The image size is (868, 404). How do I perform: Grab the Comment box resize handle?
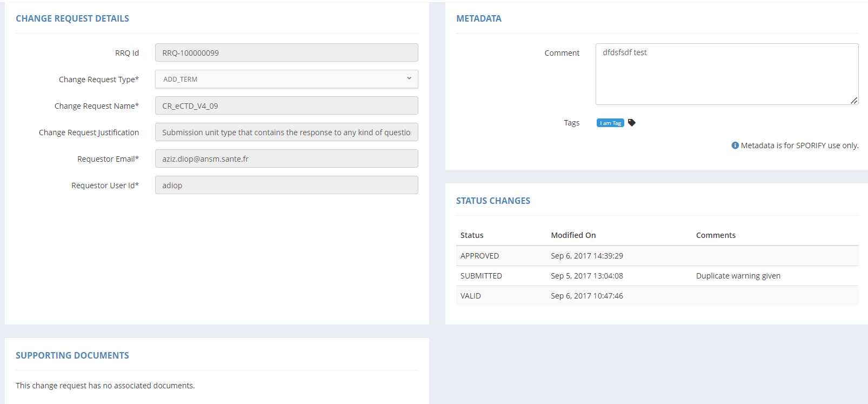(854, 101)
